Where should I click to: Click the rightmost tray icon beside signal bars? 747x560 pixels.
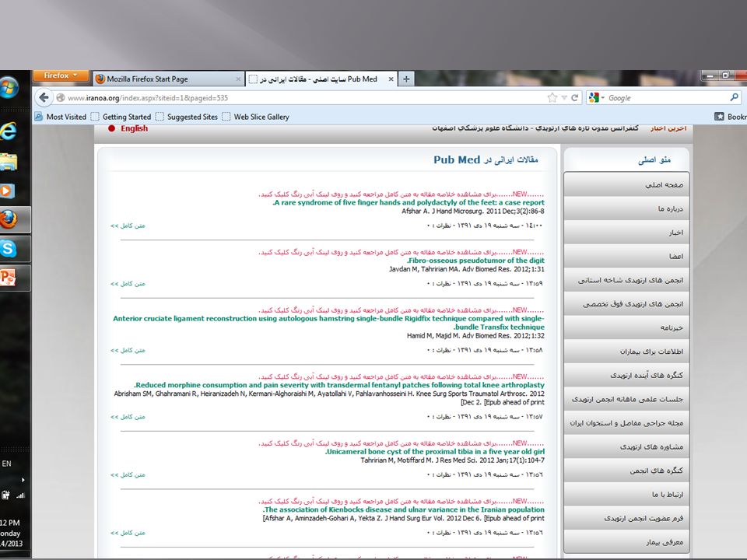(x=5, y=495)
